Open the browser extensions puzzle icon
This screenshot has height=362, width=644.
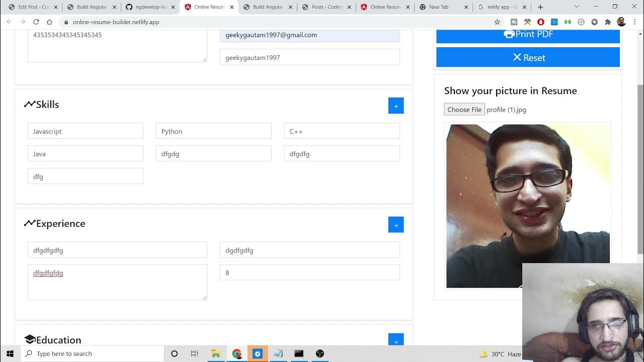(x=608, y=22)
